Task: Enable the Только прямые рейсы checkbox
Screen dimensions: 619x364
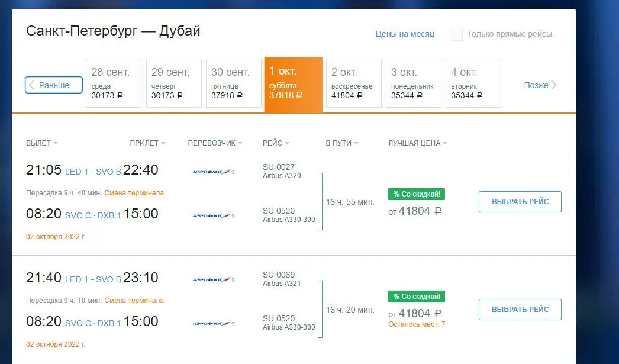Action: pyautogui.click(x=456, y=34)
